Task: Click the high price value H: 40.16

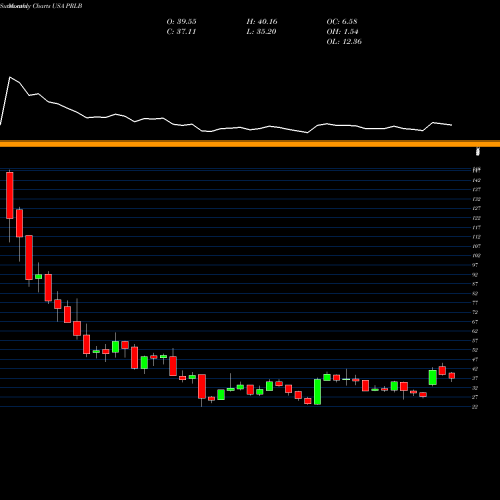Action: point(262,22)
